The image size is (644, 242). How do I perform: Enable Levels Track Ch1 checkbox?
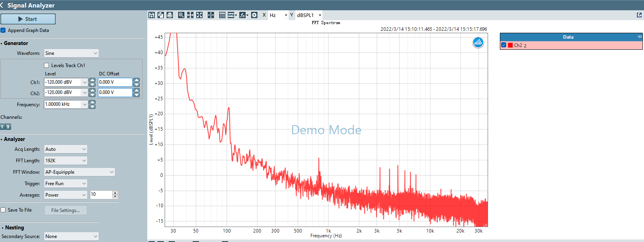point(47,66)
